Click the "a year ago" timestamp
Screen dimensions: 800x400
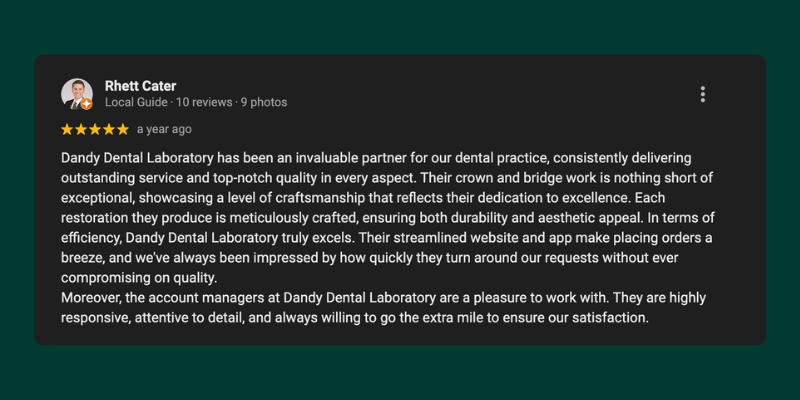point(164,129)
